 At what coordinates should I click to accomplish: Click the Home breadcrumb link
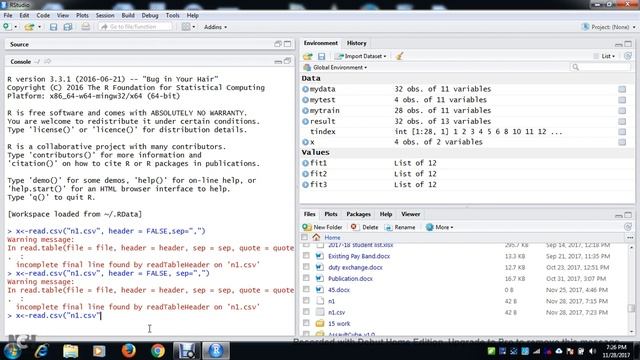[332, 237]
